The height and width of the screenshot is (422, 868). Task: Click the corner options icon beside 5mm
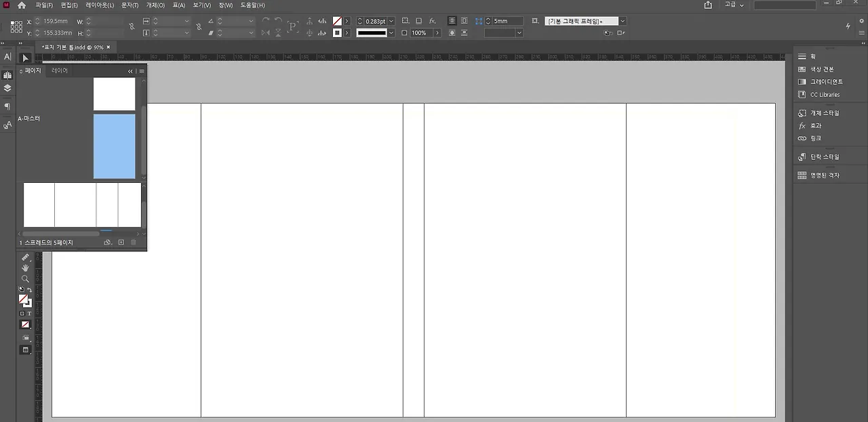(479, 21)
